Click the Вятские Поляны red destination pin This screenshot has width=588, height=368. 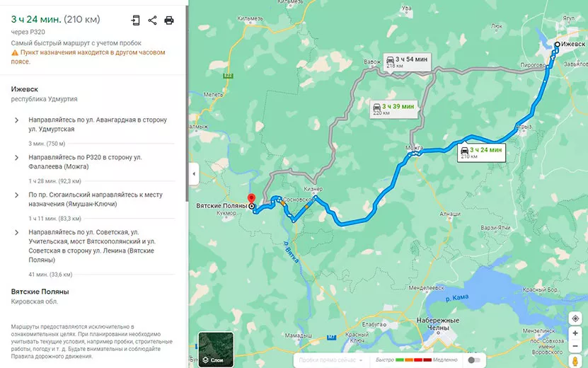pyautogui.click(x=251, y=199)
